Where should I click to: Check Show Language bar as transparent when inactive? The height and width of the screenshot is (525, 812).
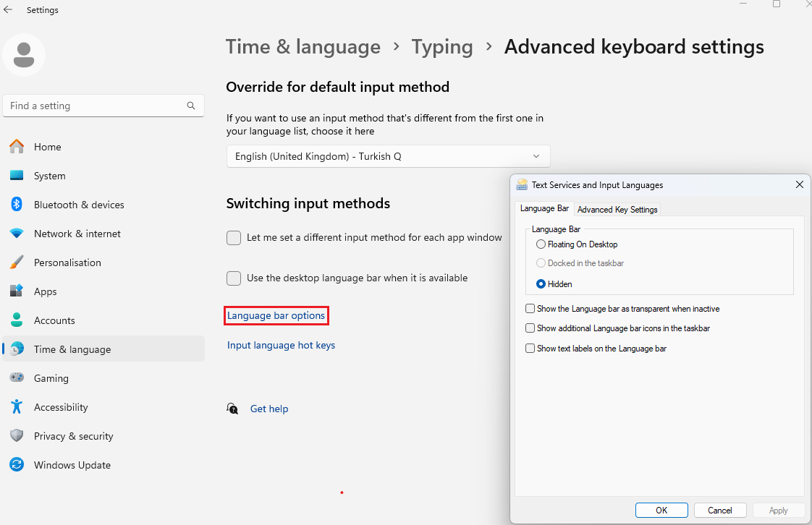(x=530, y=309)
